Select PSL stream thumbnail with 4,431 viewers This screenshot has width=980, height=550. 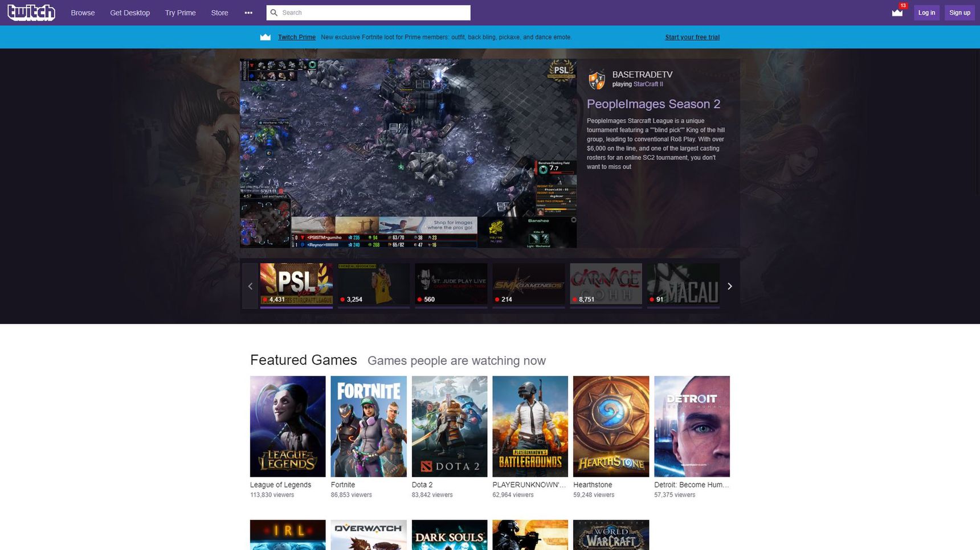coord(296,284)
